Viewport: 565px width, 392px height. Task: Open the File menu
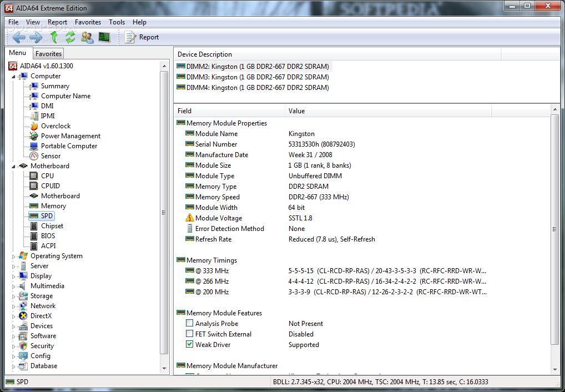[x=13, y=22]
